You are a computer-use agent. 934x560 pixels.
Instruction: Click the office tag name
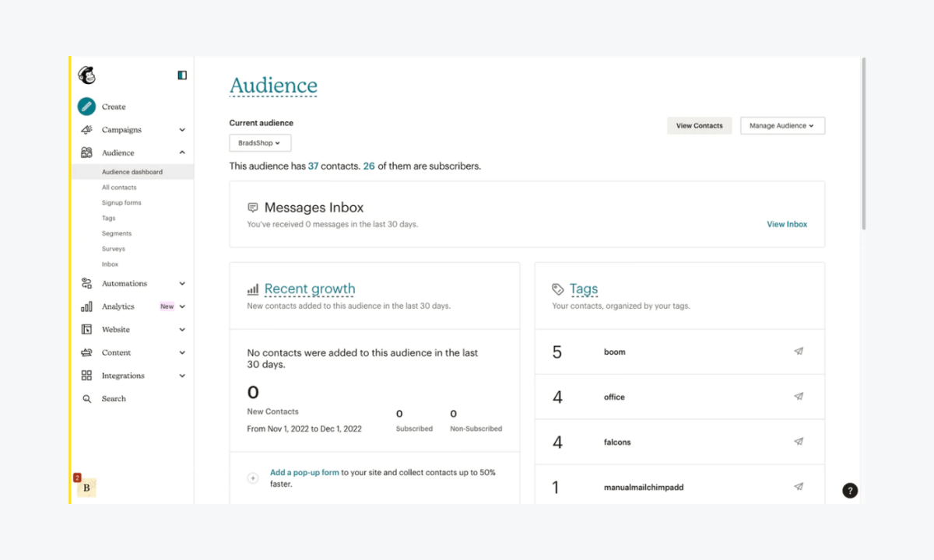614,397
